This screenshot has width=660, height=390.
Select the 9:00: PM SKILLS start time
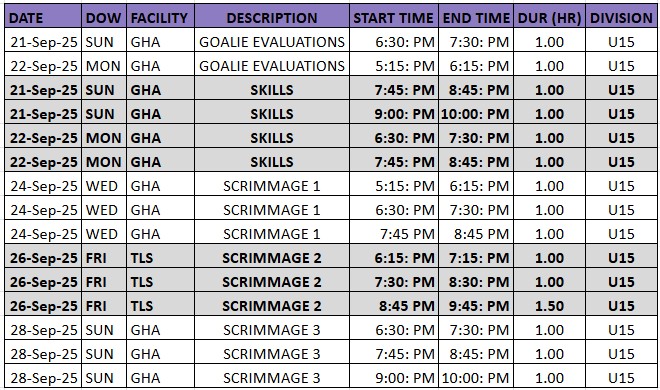[x=394, y=114]
